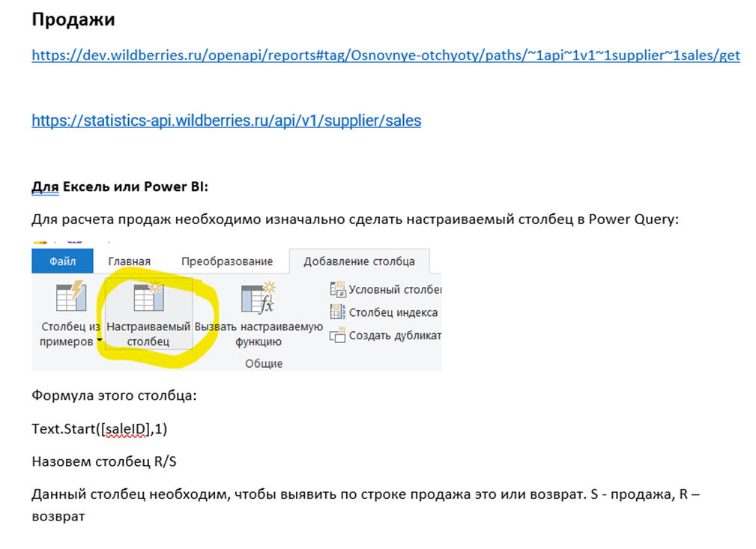Image resolution: width=756 pixels, height=549 pixels.
Task: Click the Столбец индекса icon
Action: [x=337, y=312]
